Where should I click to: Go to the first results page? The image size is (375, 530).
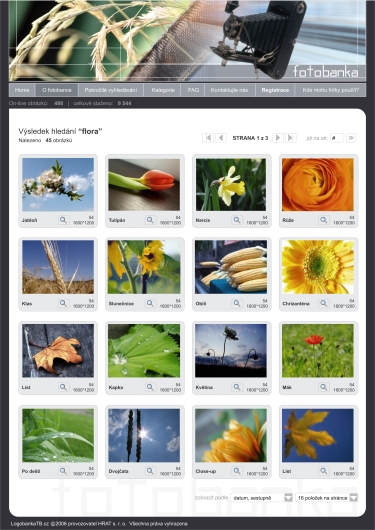point(208,138)
